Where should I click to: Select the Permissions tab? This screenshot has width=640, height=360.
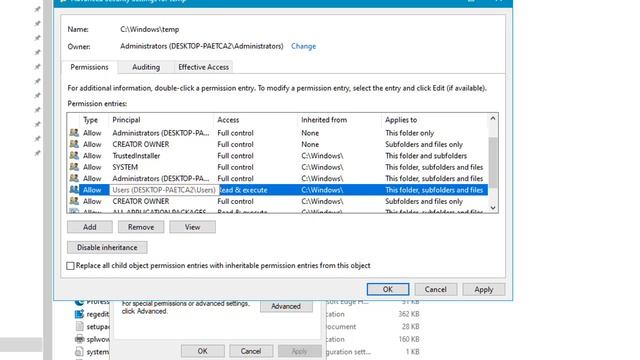[89, 67]
